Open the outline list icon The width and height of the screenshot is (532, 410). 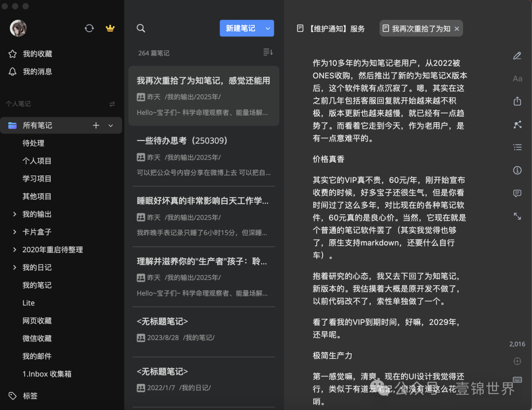tap(517, 147)
